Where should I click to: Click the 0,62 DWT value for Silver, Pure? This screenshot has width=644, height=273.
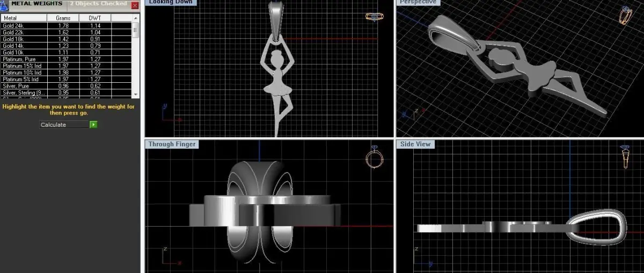(x=95, y=86)
